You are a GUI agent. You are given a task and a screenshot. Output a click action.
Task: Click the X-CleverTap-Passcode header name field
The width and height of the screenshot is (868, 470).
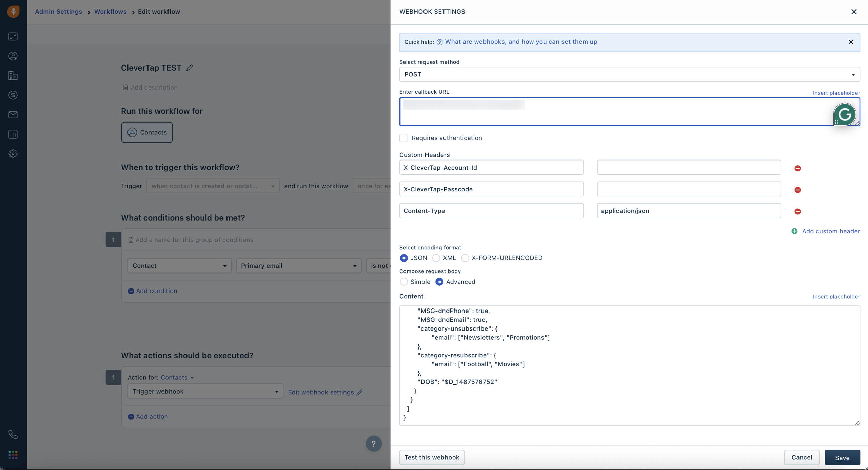(491, 189)
